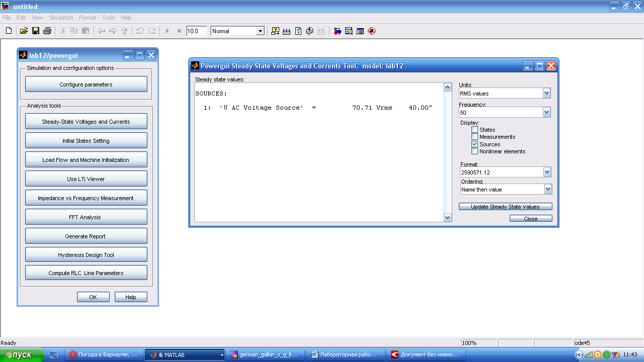Screen dimensions: 644x362
Task: Launch FFT Analysis tool
Action: pos(86,217)
